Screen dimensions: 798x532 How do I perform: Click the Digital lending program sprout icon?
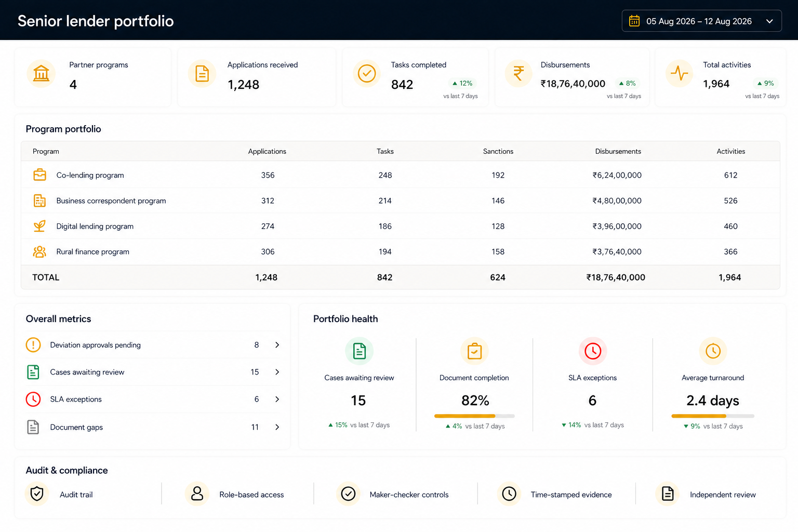coord(39,226)
